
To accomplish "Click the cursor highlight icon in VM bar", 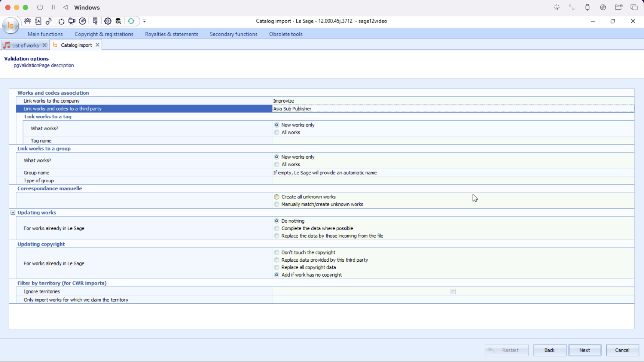I will (x=557, y=7).
